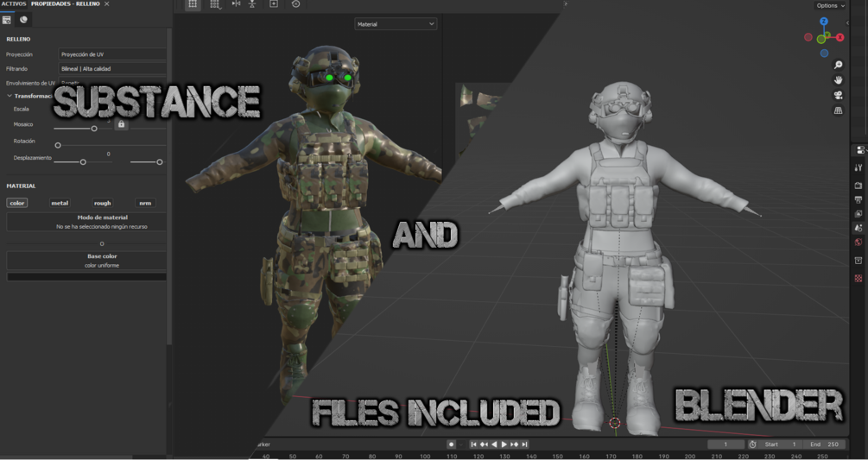The width and height of the screenshot is (868, 460).
Task: Open the material sphere icon tab
Action: point(24,20)
